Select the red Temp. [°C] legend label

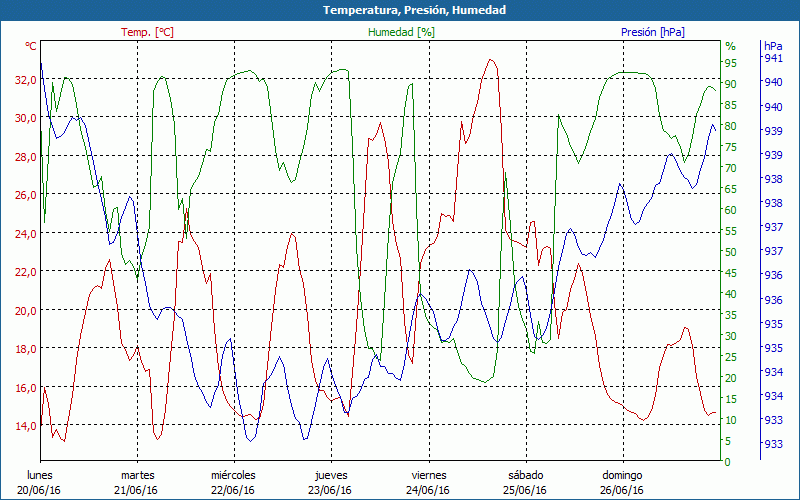(147, 32)
